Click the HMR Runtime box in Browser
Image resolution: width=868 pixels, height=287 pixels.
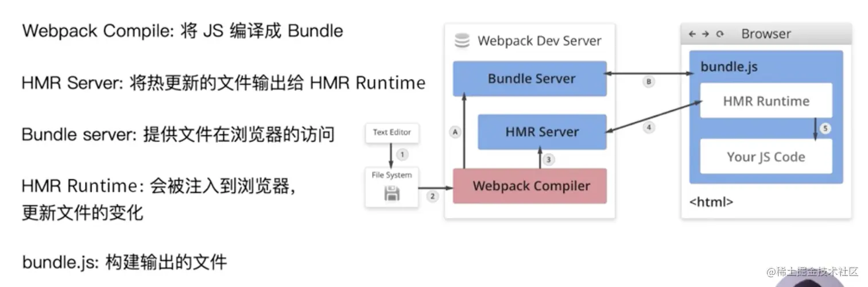click(x=766, y=101)
